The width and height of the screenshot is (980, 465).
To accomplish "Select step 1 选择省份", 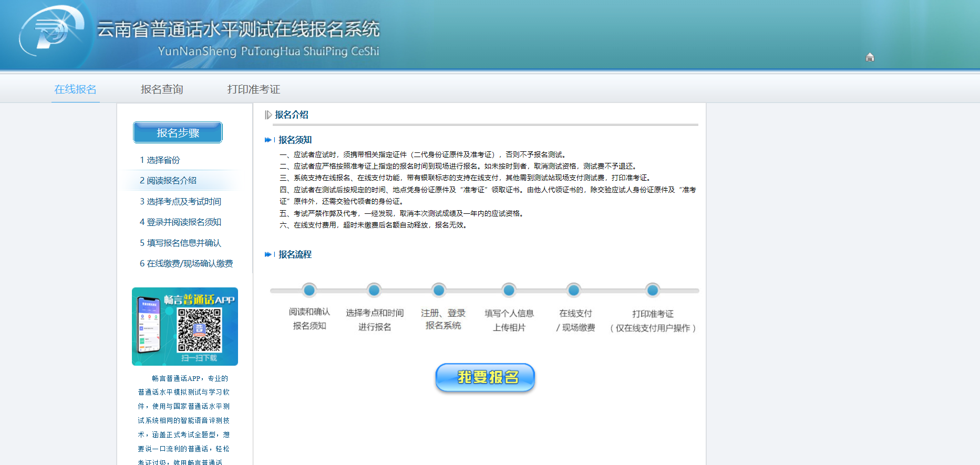I will click(x=160, y=160).
